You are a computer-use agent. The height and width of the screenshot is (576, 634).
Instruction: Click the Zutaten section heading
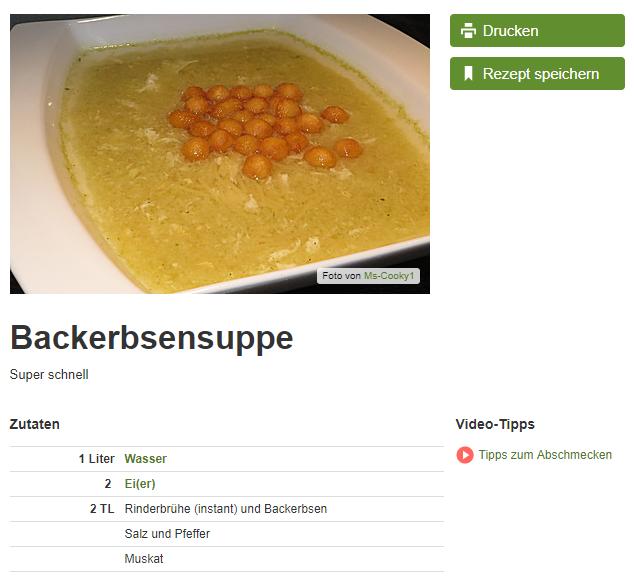(x=35, y=424)
